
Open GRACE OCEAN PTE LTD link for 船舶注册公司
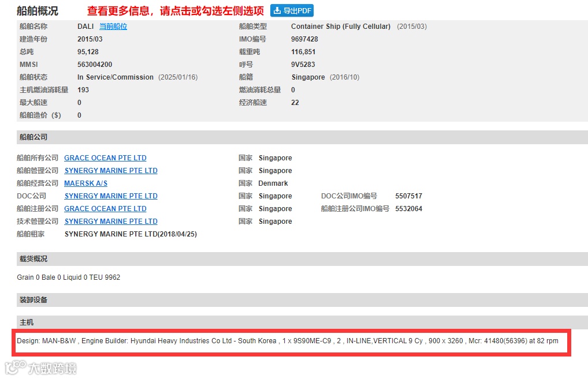(105, 209)
